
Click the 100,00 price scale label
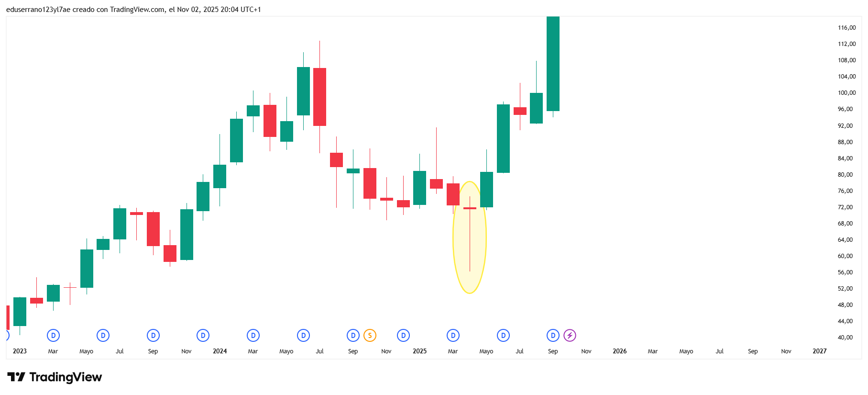(846, 93)
